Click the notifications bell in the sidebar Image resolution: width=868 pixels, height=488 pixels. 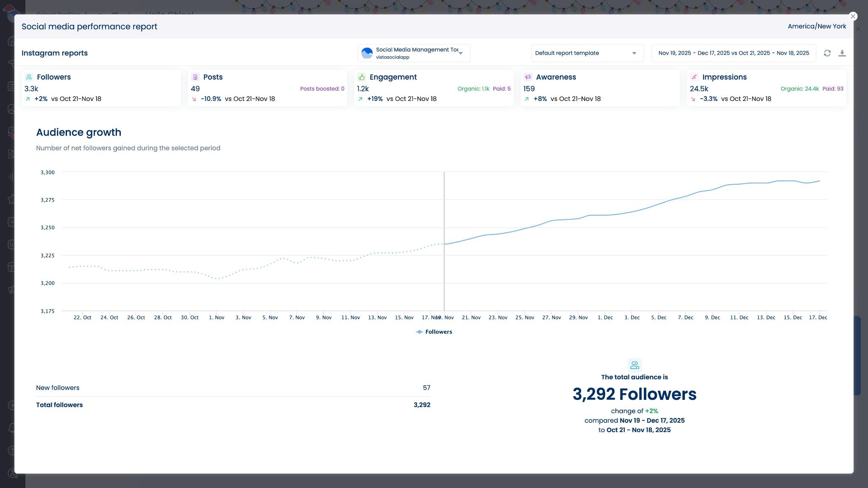coord(11,427)
